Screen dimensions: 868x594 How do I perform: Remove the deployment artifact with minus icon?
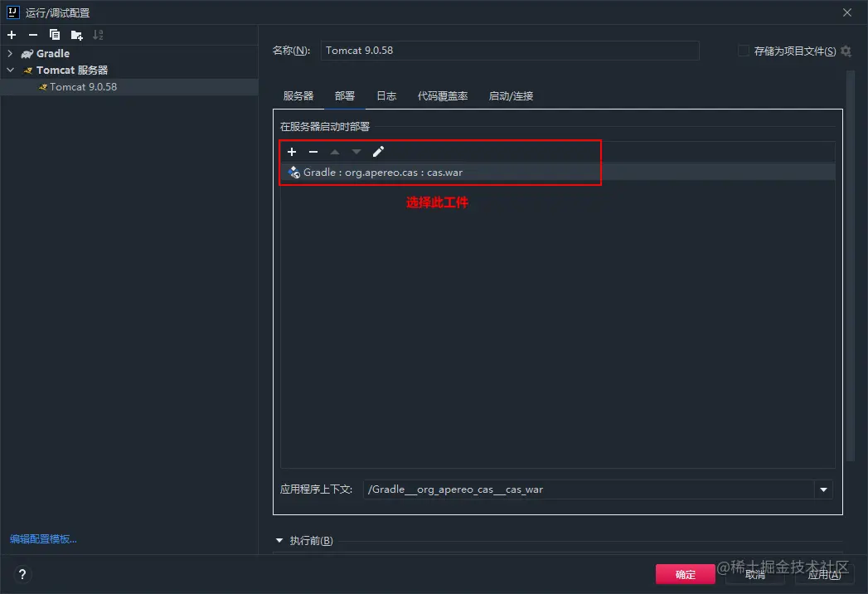pyautogui.click(x=313, y=152)
